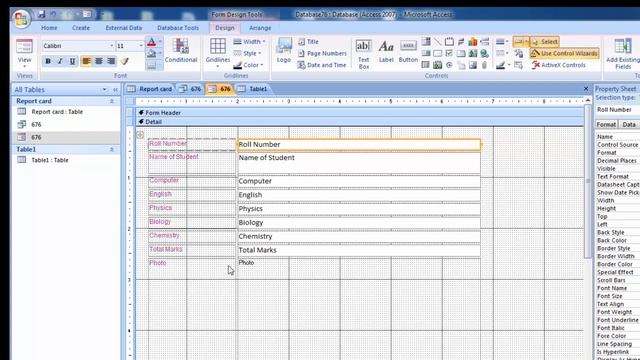Open Property Sheet Data tab
This screenshot has height=360, width=640.
coord(629,124)
